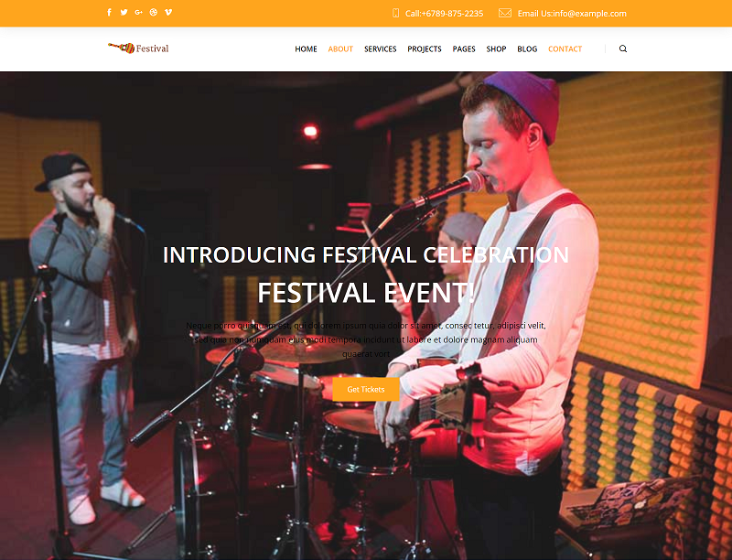Image resolution: width=732 pixels, height=560 pixels.
Task: Open the ABOUT navigation item
Action: (340, 49)
